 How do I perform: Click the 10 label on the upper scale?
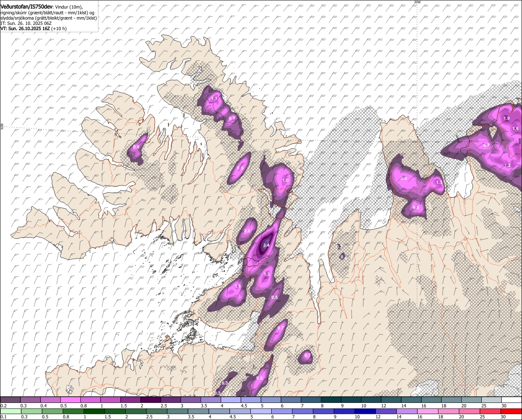tap(363, 406)
